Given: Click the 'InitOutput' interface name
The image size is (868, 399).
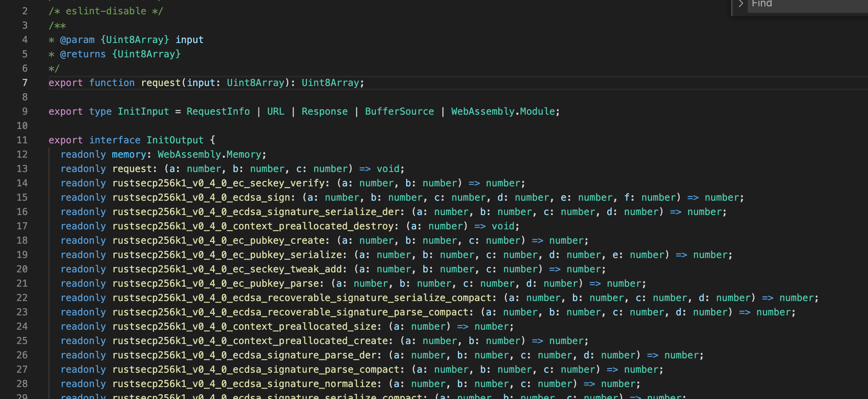Looking at the screenshot, I should click(175, 140).
